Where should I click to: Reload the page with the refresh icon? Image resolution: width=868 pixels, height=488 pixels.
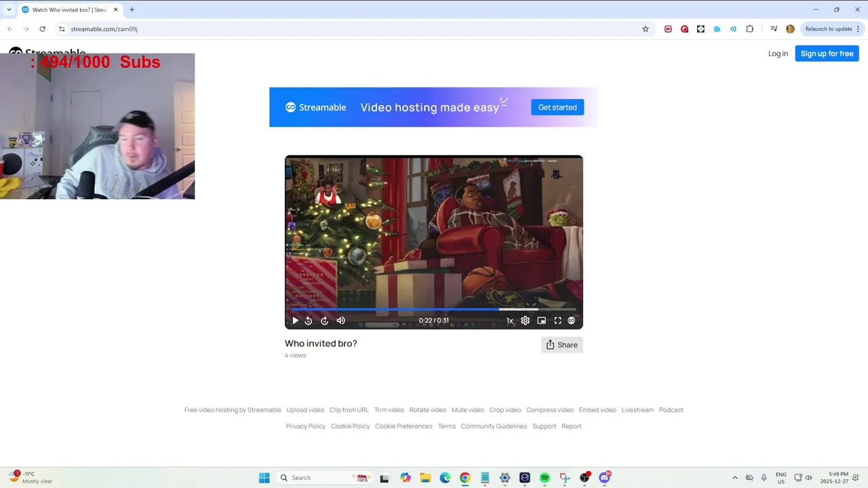42,29
